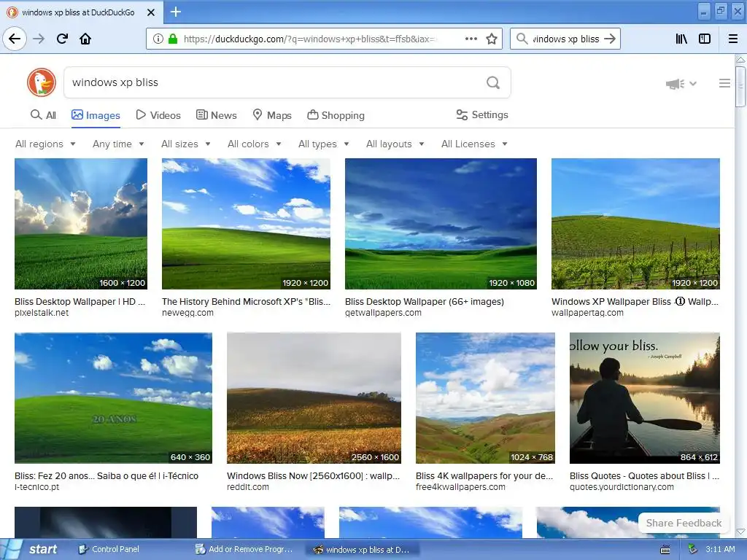Click the vertical scrollbar thumb
The width and height of the screenshot is (747, 560).
pos(741,87)
